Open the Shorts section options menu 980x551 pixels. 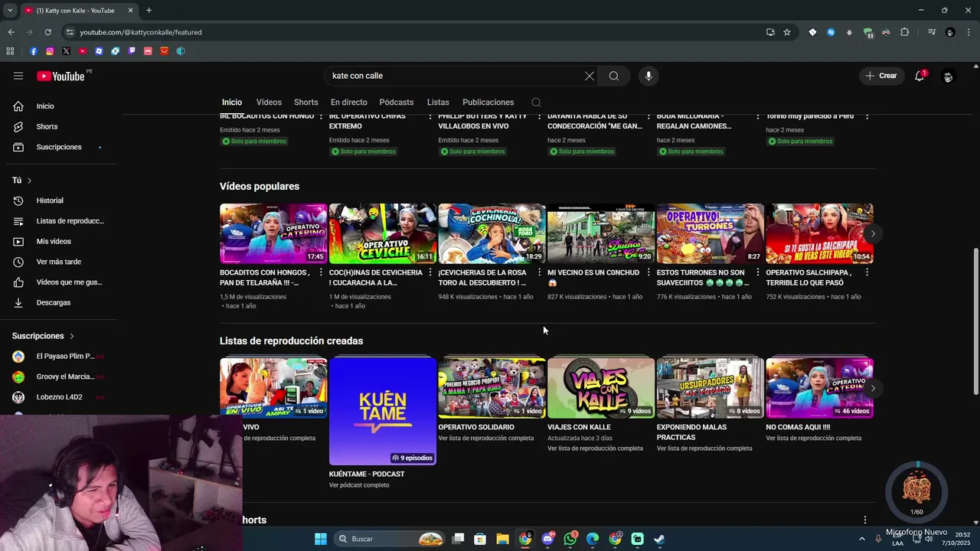(x=865, y=520)
